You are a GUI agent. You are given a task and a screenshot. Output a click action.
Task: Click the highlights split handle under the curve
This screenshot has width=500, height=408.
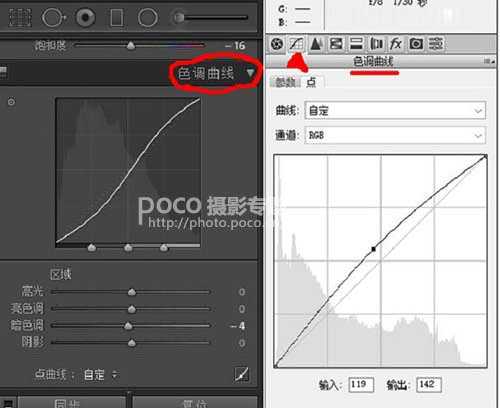tap(164, 247)
